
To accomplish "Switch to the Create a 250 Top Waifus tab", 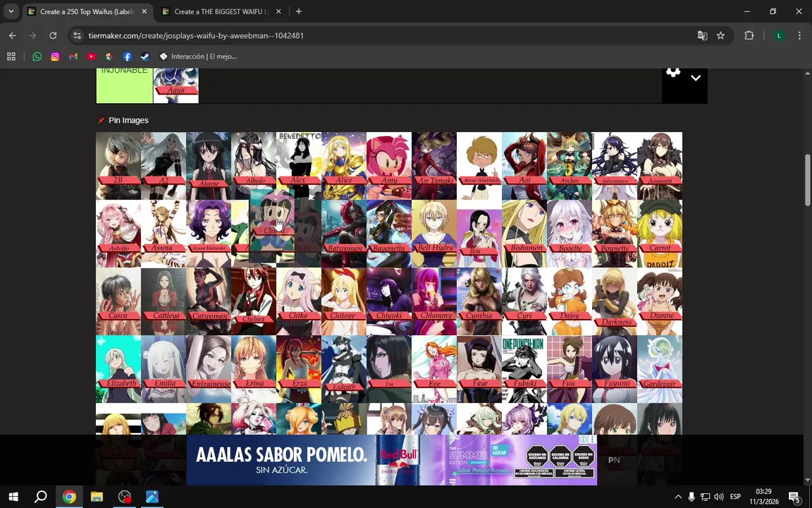I will coord(88,11).
